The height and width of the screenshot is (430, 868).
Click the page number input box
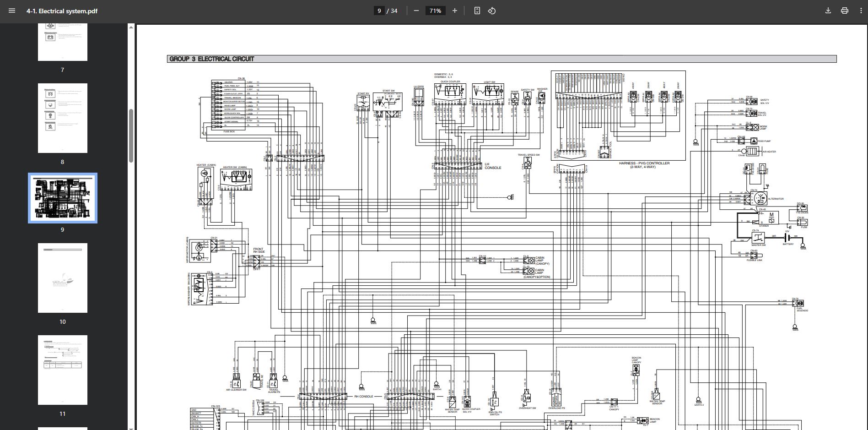(x=379, y=11)
